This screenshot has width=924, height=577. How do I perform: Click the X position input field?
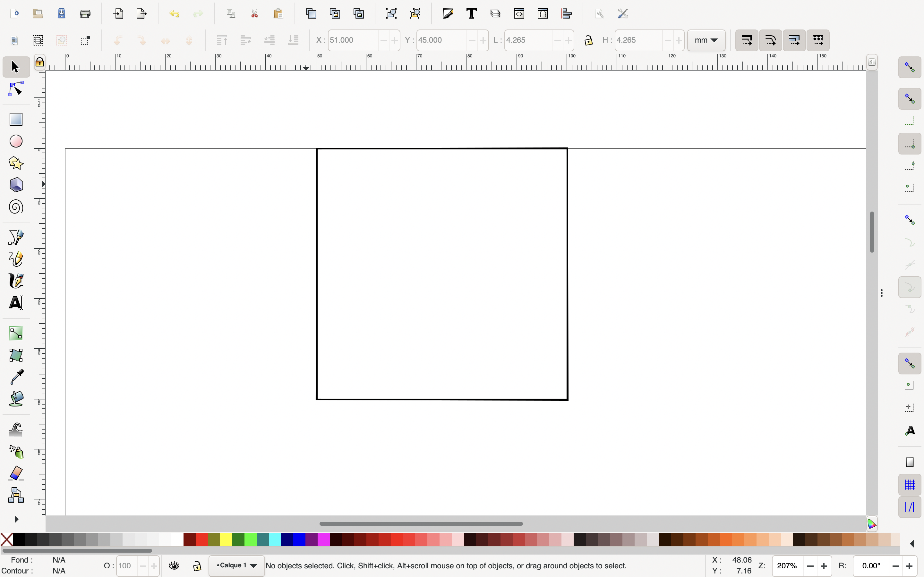[x=353, y=40]
